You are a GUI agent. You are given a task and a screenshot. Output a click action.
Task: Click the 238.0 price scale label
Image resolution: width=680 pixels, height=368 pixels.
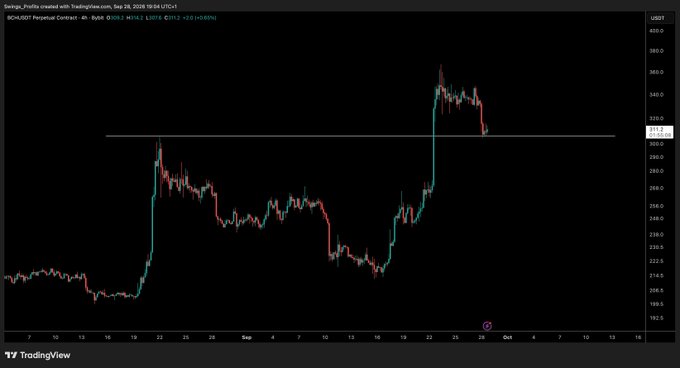pos(656,234)
